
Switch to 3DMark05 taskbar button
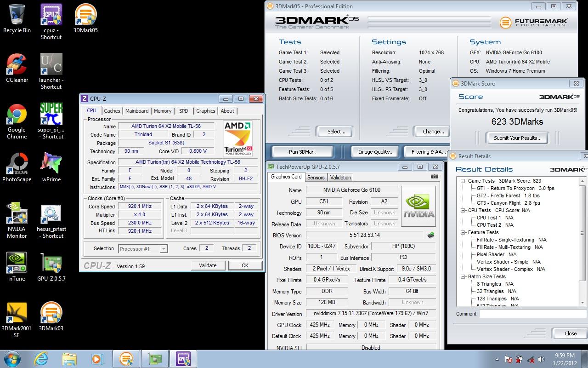point(126,359)
